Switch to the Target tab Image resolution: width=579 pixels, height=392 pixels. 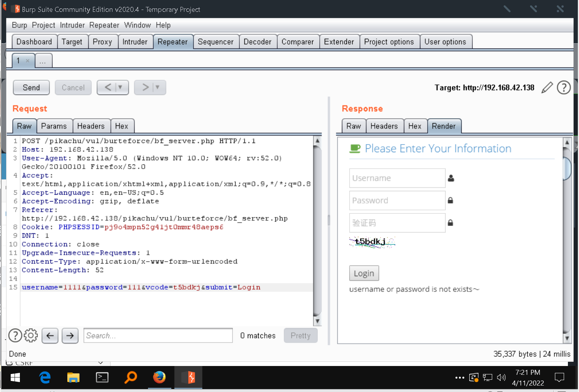click(x=72, y=42)
